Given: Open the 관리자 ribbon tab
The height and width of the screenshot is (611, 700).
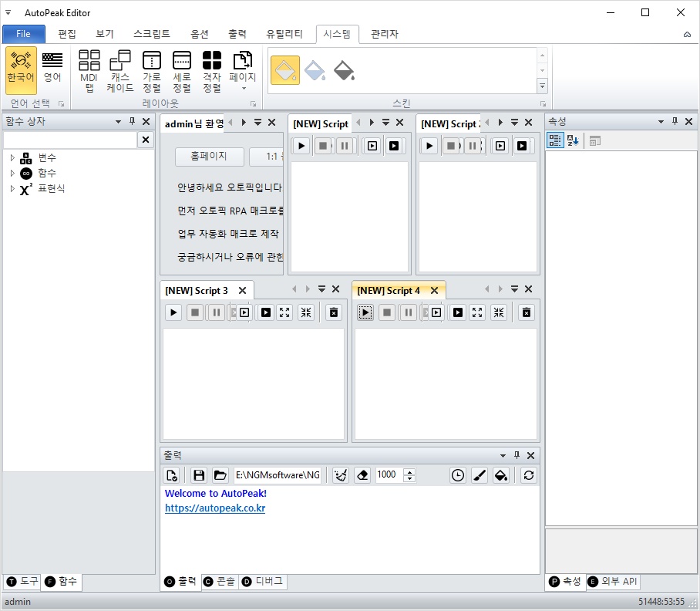Looking at the screenshot, I should 385,34.
